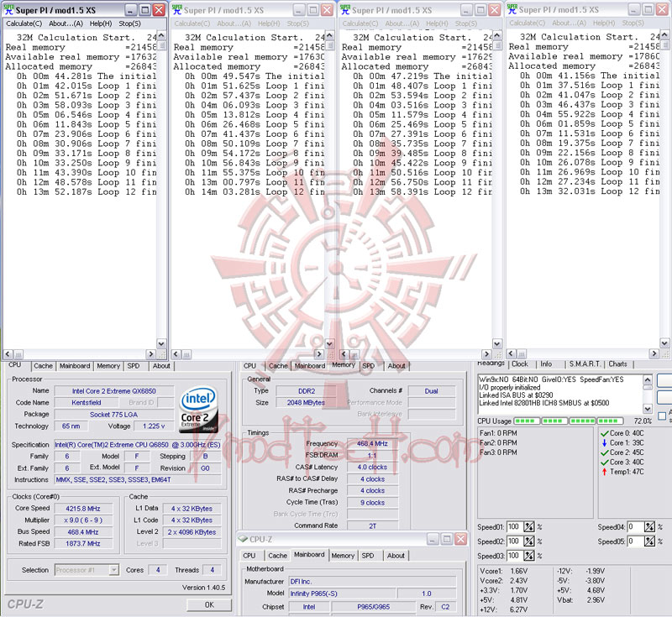
Task: Switch to Memory tab in lower CPU-Z window
Action: pos(343,556)
